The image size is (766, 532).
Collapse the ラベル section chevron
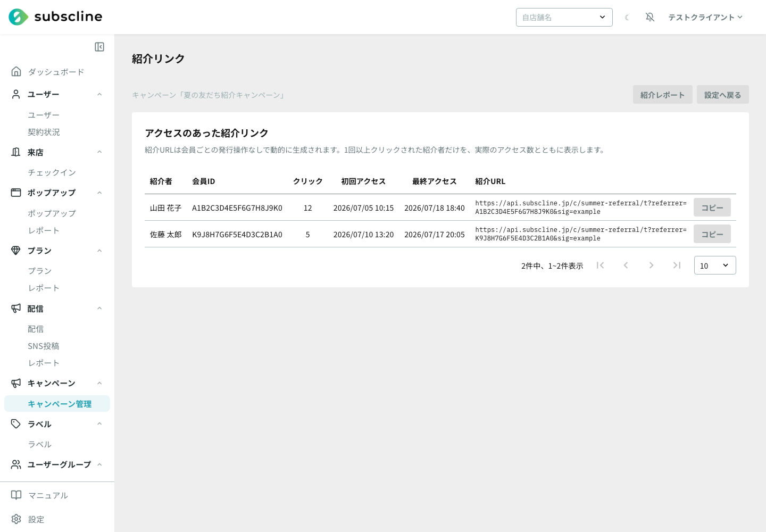(99, 424)
